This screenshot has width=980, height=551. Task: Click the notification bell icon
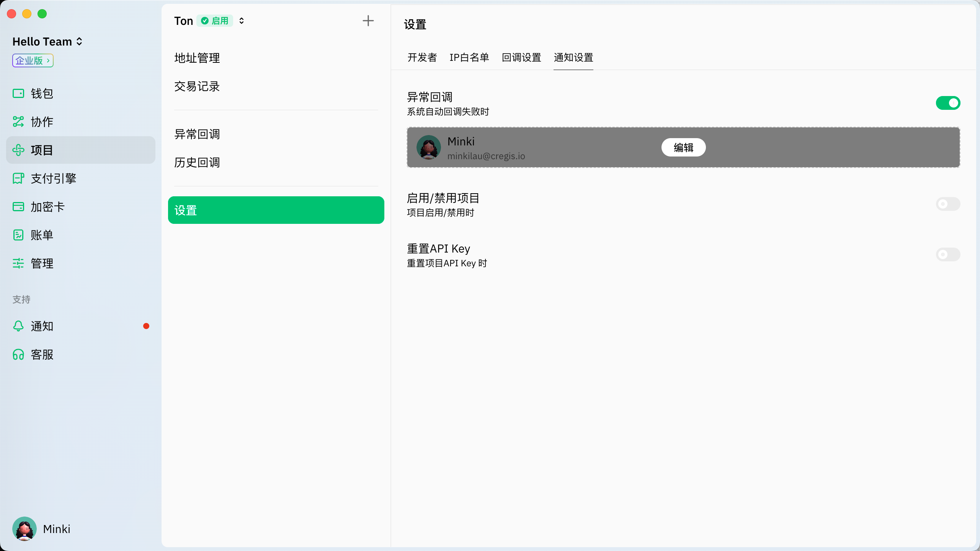[x=18, y=326]
